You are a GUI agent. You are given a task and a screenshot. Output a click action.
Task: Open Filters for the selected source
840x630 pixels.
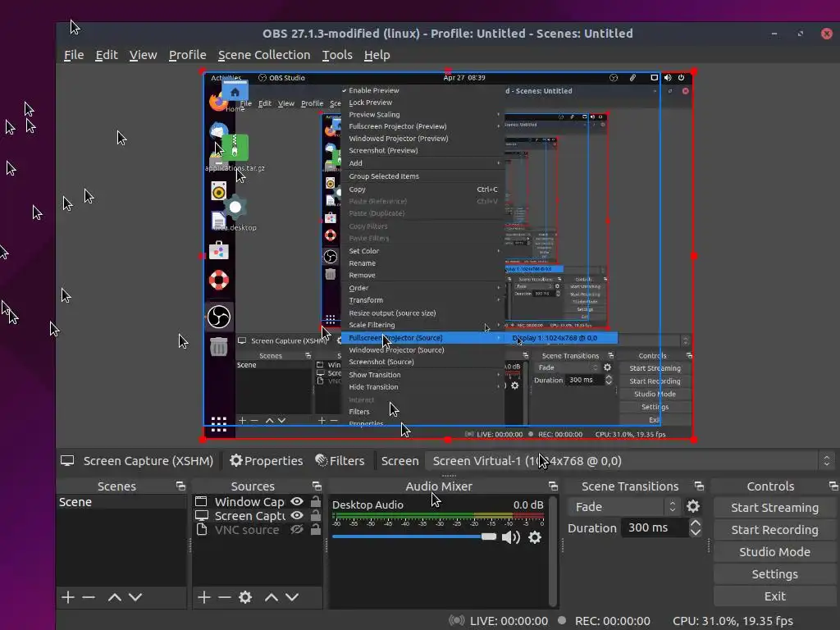340,461
